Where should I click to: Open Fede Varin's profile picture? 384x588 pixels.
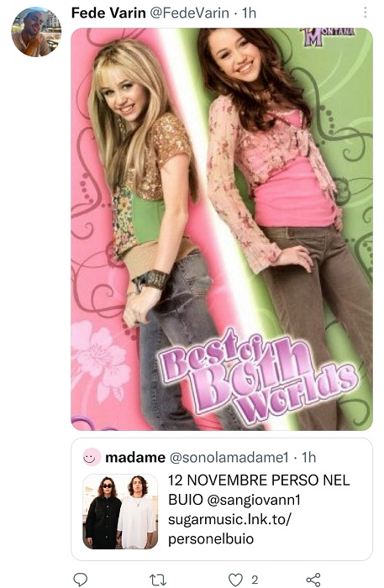36,32
